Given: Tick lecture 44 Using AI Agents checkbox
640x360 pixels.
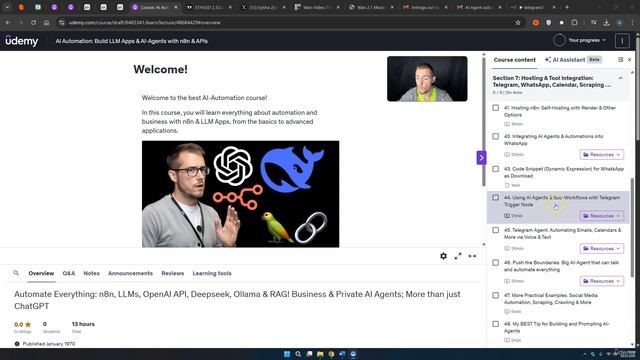Looking at the screenshot, I should point(496,198).
